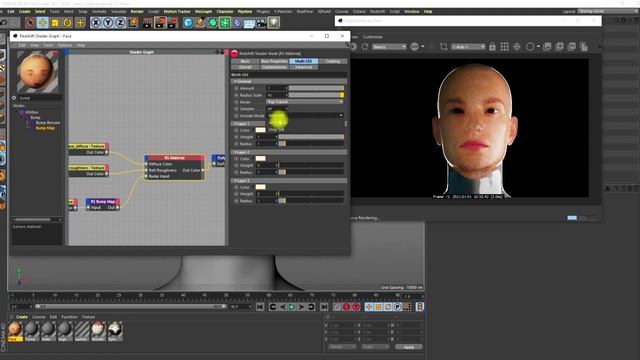This screenshot has height=360, width=640.
Task: Go to start of timeline
Action: pos(260,307)
